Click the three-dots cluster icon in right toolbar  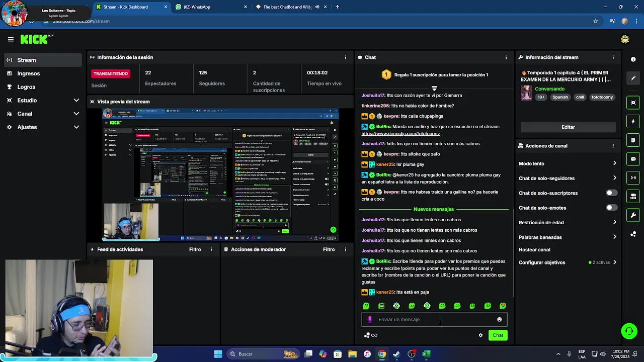click(633, 234)
